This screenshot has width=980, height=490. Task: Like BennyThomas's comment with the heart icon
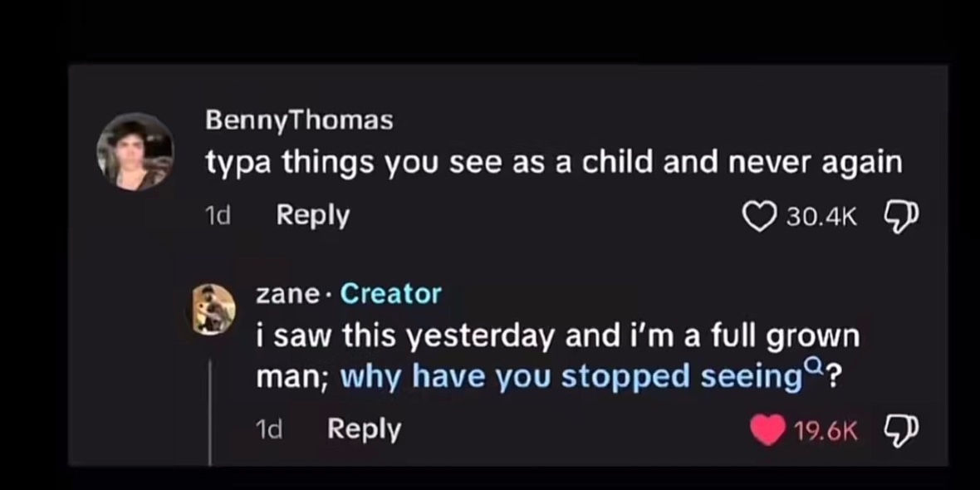pyautogui.click(x=759, y=217)
